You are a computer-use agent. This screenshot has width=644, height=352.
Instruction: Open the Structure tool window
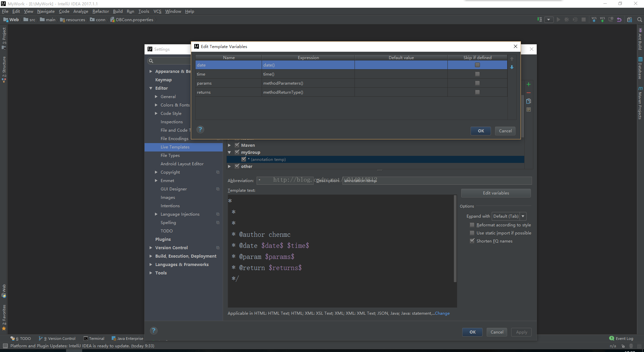click(x=4, y=69)
